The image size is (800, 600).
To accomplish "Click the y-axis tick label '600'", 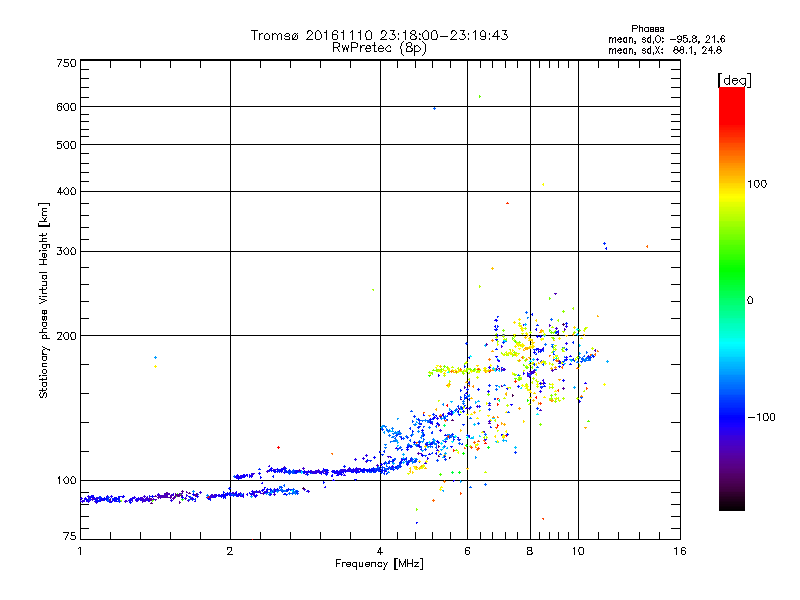I will coord(66,107).
